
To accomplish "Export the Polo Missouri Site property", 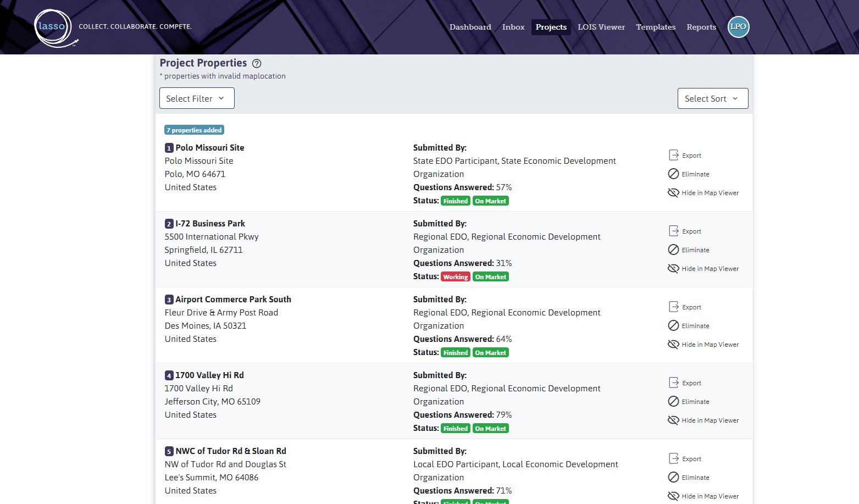I will coord(685,155).
